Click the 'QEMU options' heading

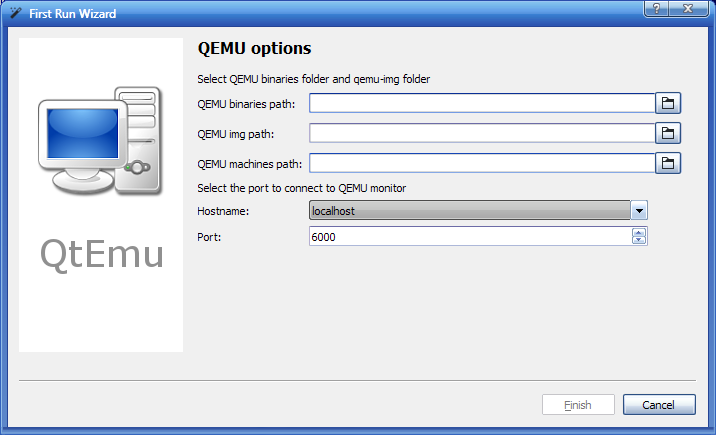pyautogui.click(x=254, y=48)
